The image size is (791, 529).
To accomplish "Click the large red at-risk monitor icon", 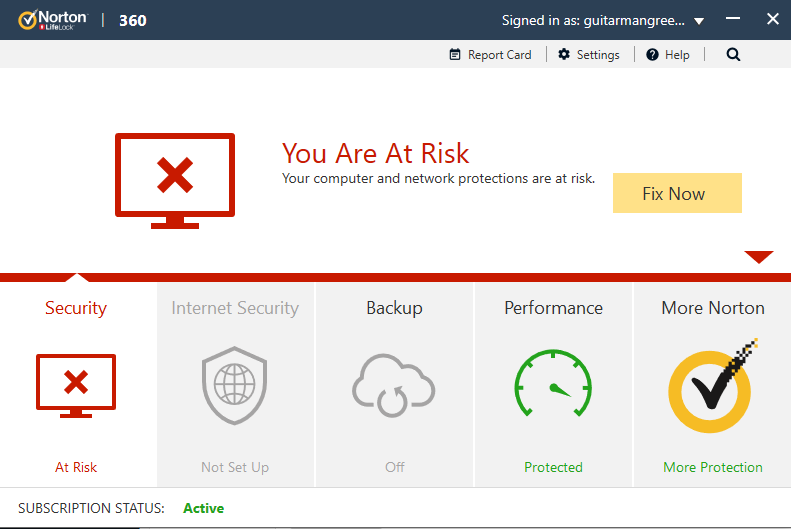I will tap(175, 181).
